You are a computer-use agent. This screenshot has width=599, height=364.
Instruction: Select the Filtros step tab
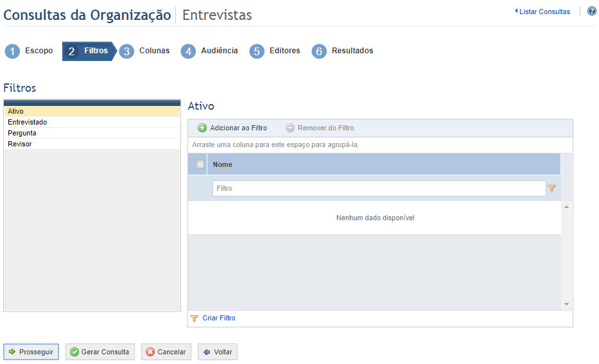pyautogui.click(x=89, y=51)
